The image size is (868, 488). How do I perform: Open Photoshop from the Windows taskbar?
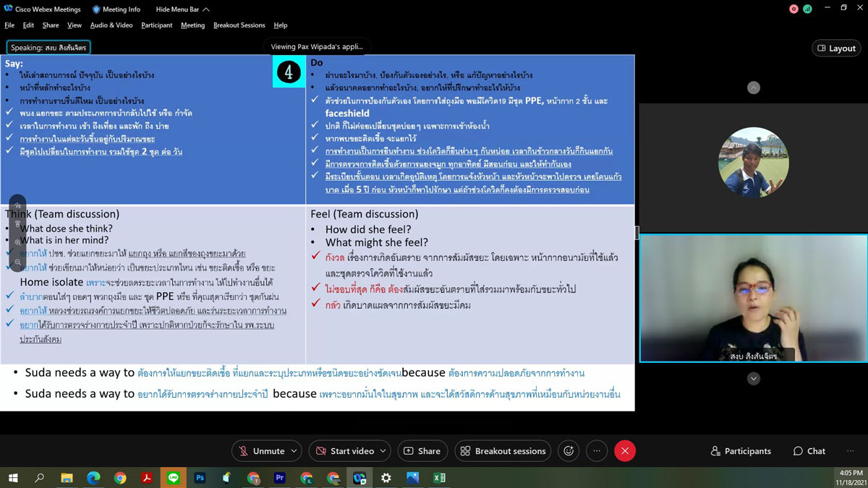200,478
